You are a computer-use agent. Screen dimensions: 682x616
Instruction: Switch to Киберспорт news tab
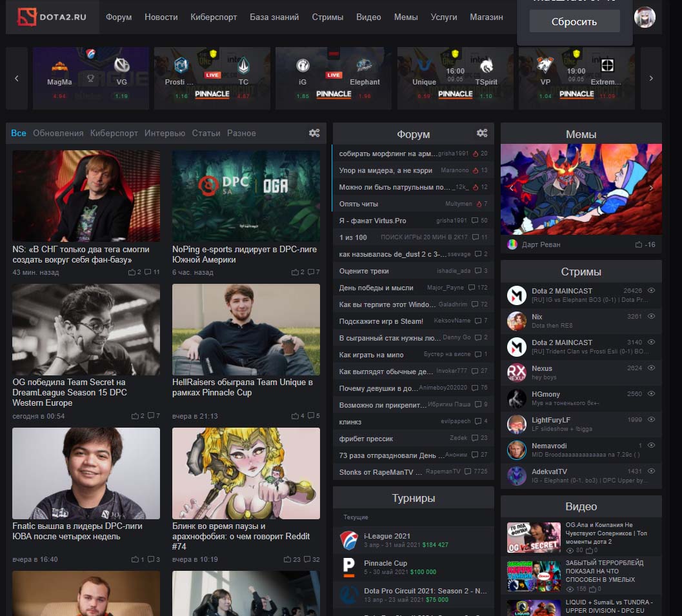(x=114, y=133)
